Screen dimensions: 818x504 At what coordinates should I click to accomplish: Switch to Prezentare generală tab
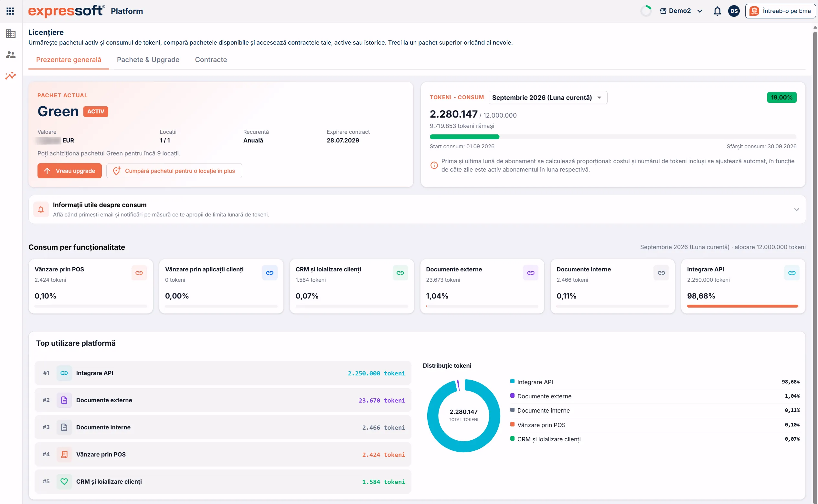click(x=69, y=60)
